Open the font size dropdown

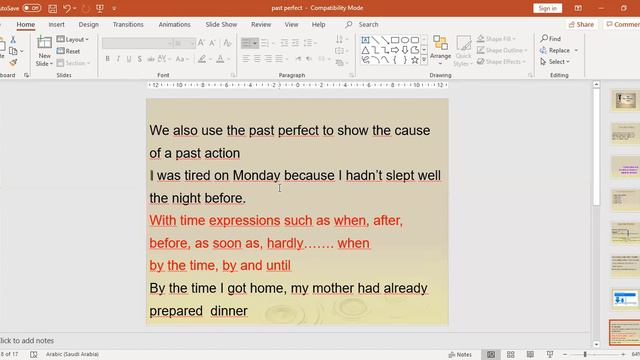pyautogui.click(x=192, y=43)
